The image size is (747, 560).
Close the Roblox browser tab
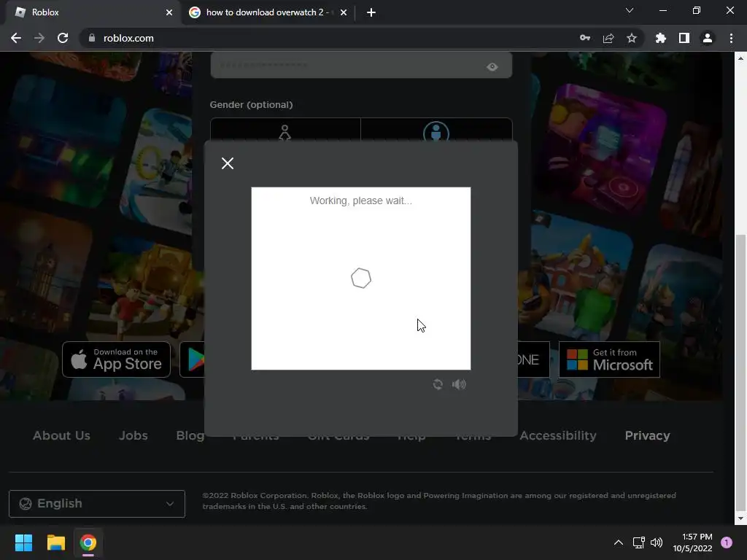[x=169, y=12]
